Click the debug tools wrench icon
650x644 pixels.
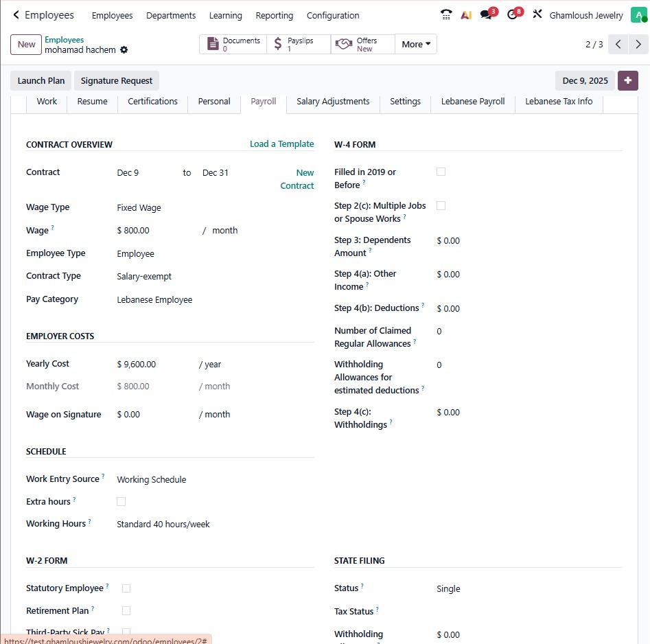537,15
